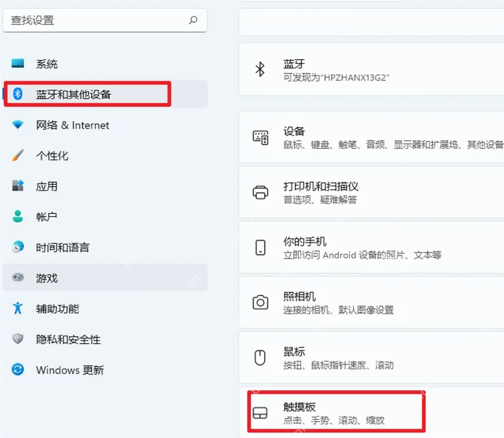Click subtitle 连接的相机、默认图像设置
The image size is (504, 438).
339,310
